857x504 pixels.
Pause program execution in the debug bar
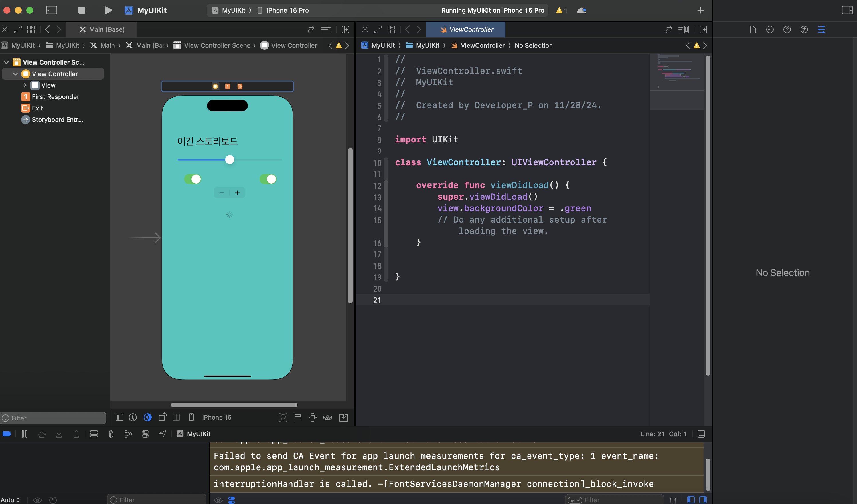25,434
